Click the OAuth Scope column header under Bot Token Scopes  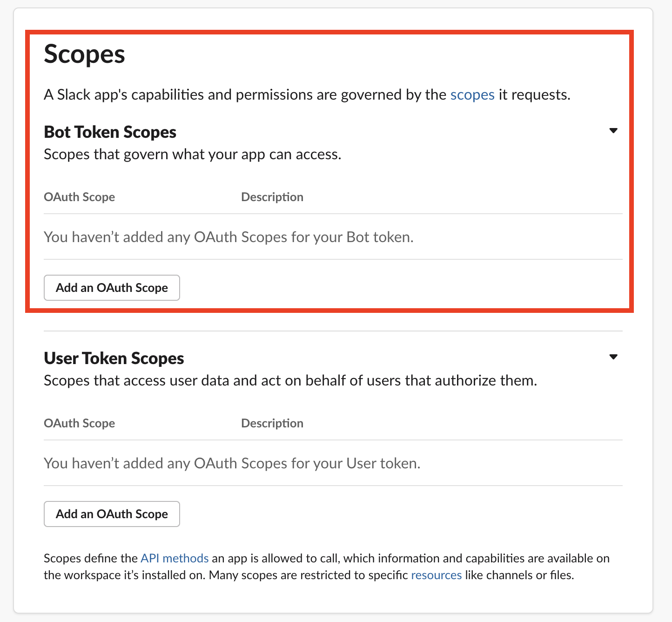point(79,196)
